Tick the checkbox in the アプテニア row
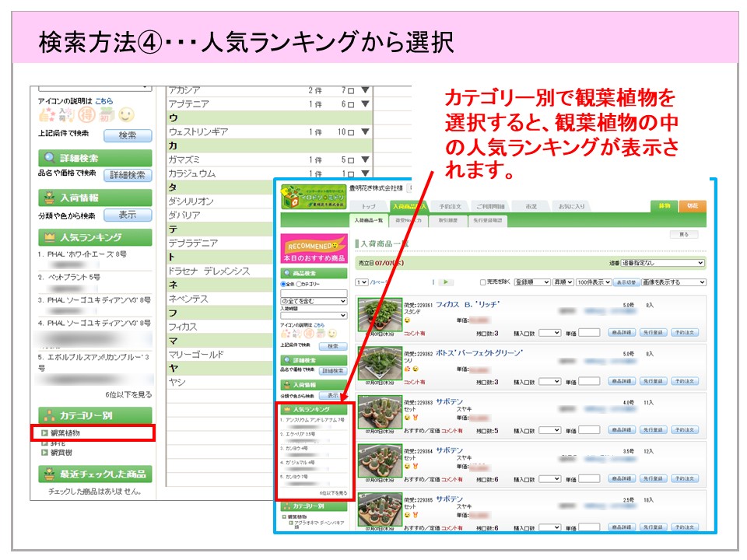This screenshot has height=560, width=747. (x=351, y=104)
